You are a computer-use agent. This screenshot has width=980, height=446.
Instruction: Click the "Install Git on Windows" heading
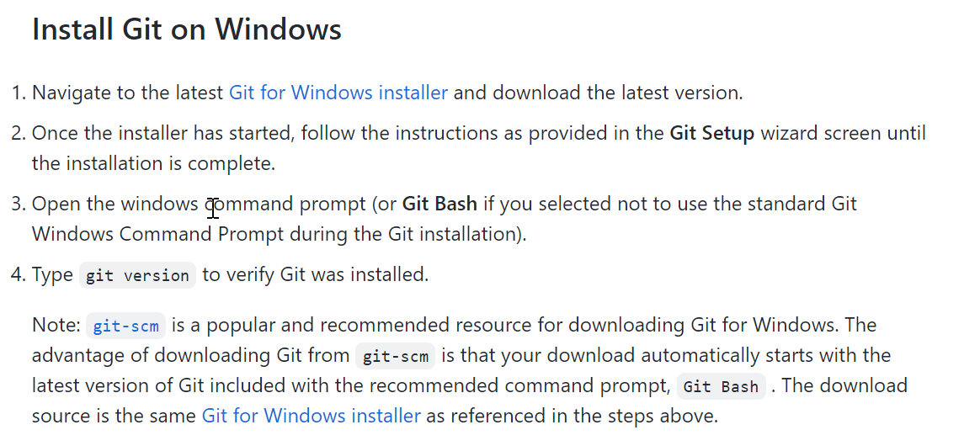click(x=186, y=29)
